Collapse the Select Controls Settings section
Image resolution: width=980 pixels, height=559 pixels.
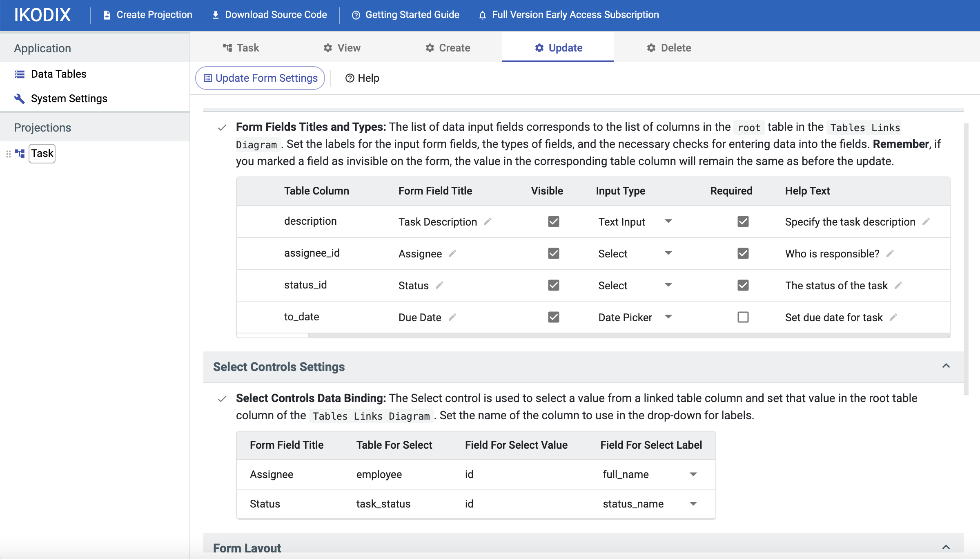coord(946,366)
